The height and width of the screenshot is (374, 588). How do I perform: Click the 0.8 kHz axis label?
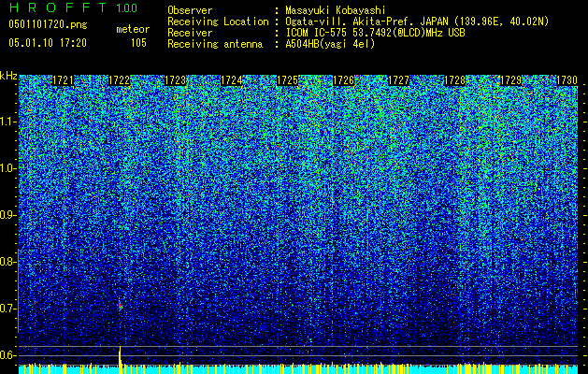7,262
